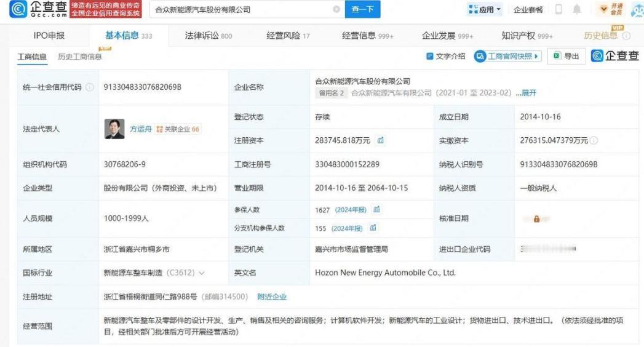Click the info icon next to 统一社会信用代码
The image size is (644, 347).
pos(90,87)
